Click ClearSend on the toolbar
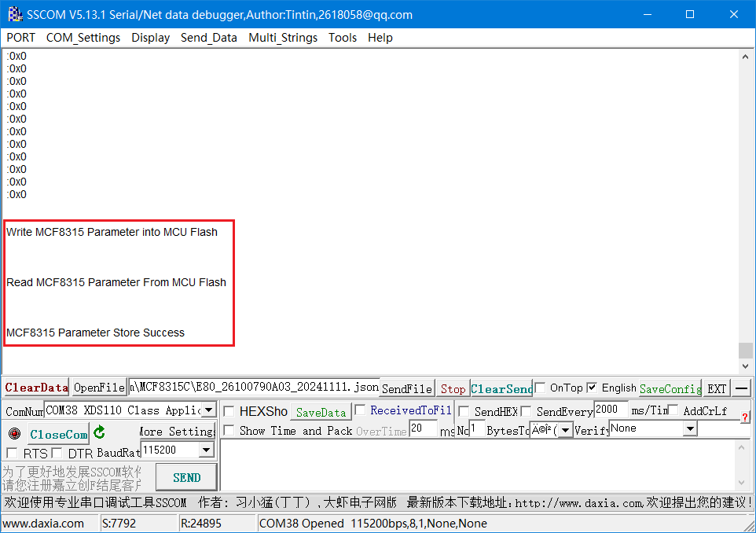The width and height of the screenshot is (756, 533). [x=501, y=388]
